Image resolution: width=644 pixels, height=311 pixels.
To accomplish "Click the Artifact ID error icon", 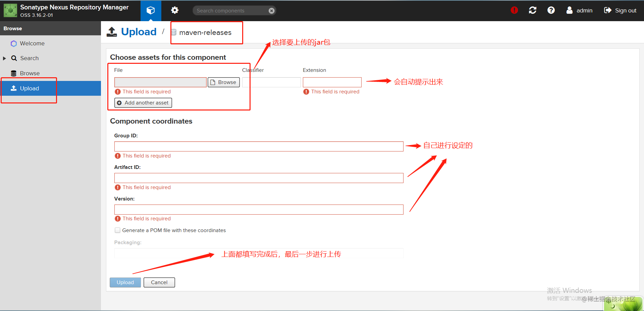I will 118,187.
